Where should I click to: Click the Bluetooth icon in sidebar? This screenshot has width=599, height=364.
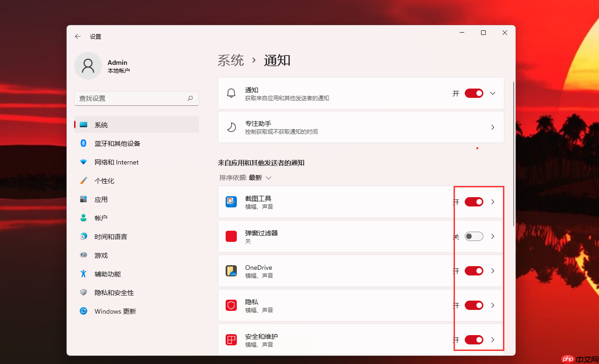[83, 144]
